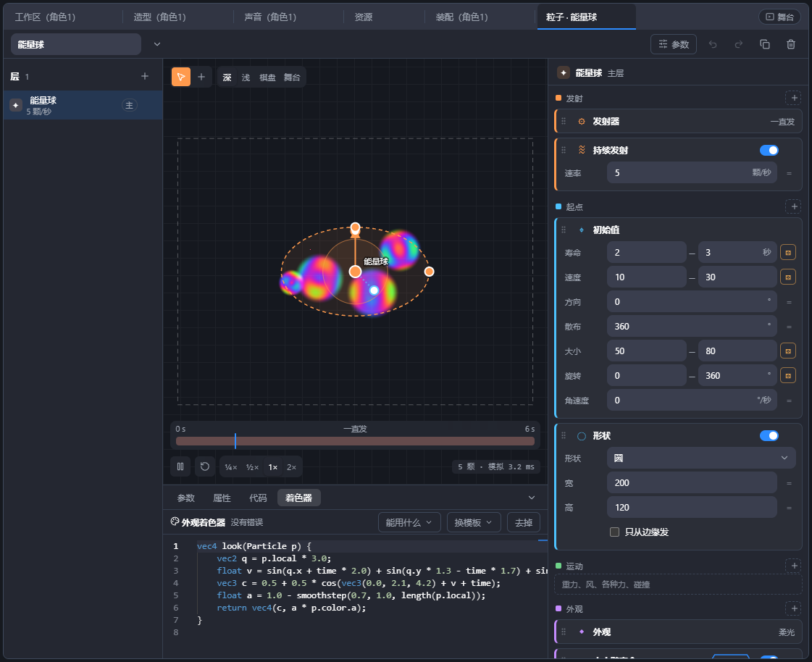Toggle random range for 大小 value
812x662 pixels.
(788, 351)
